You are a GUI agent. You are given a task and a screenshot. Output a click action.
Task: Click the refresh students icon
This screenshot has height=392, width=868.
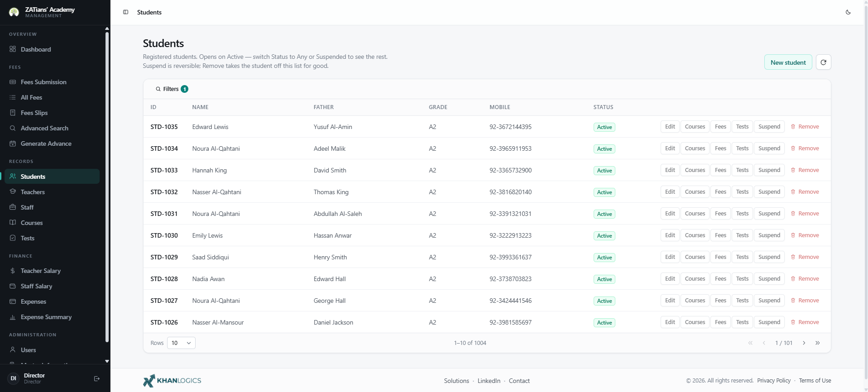pos(823,62)
